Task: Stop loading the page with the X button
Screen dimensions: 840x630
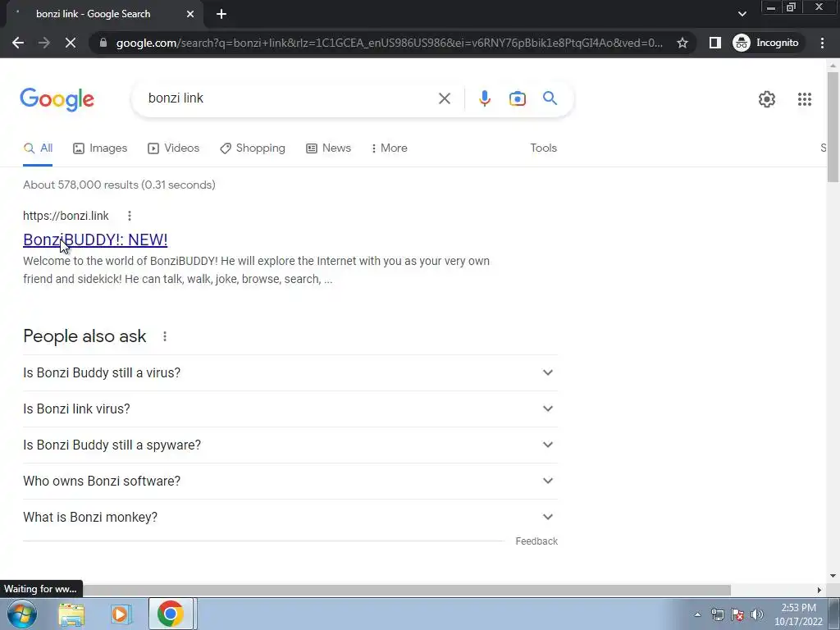Action: 71,43
